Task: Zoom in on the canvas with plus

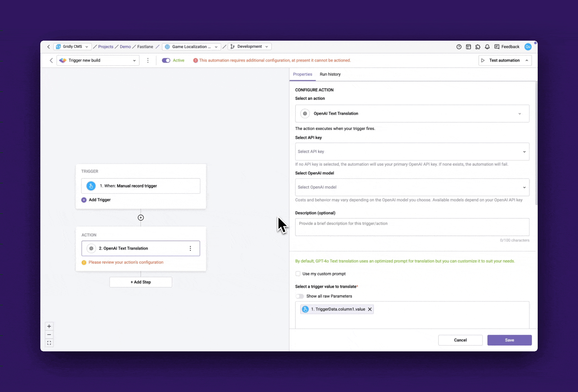Action: click(x=49, y=326)
